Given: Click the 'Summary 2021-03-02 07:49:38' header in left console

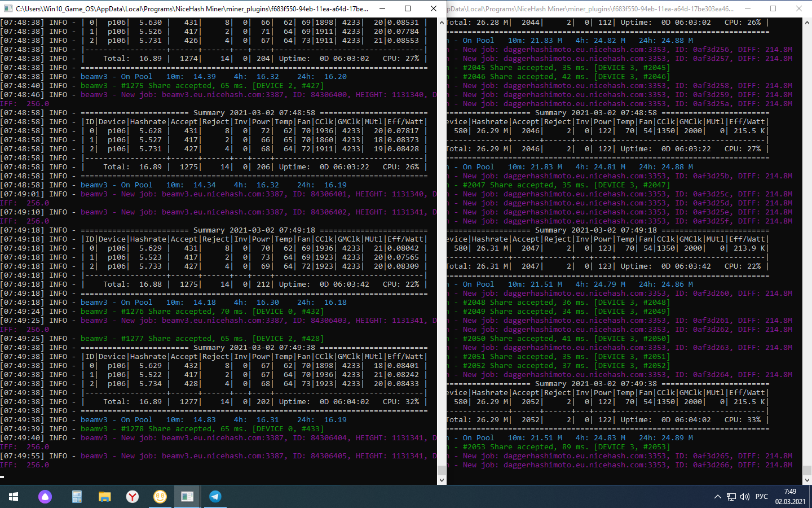Looking at the screenshot, I should tap(254, 348).
